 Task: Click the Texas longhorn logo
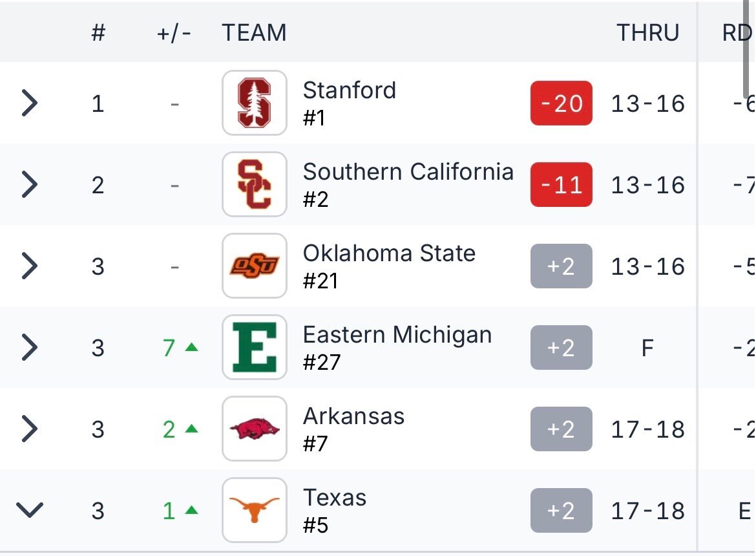255,510
